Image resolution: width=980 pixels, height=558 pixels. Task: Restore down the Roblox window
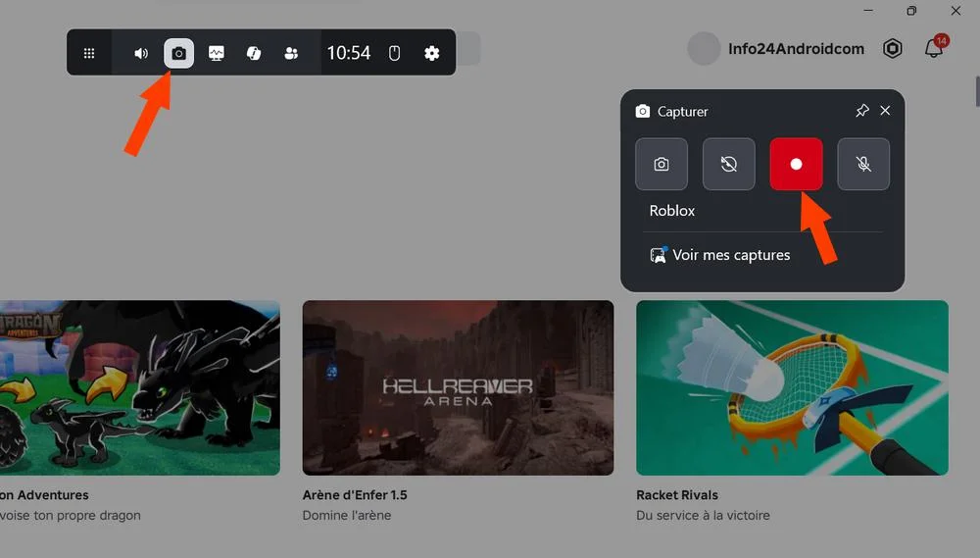click(x=911, y=11)
